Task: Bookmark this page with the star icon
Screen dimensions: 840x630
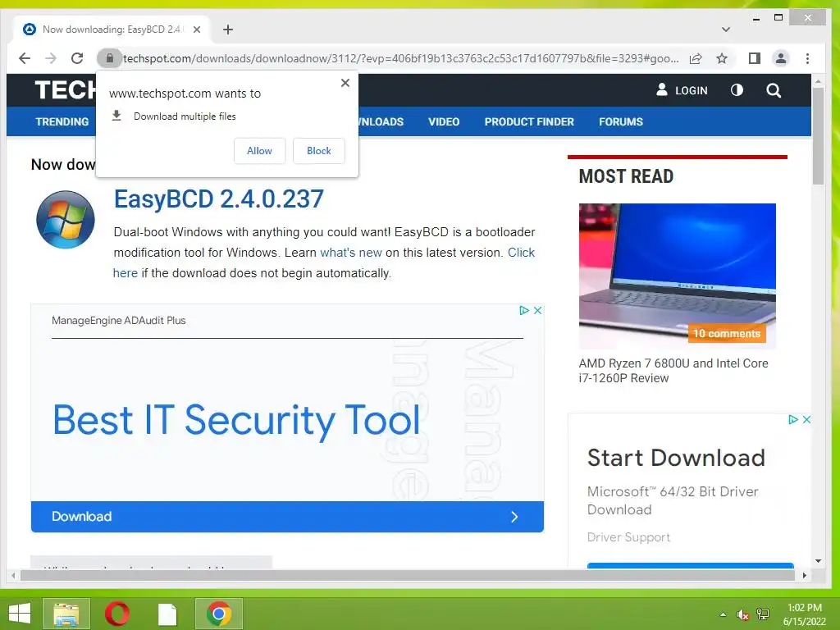Action: 722,58
